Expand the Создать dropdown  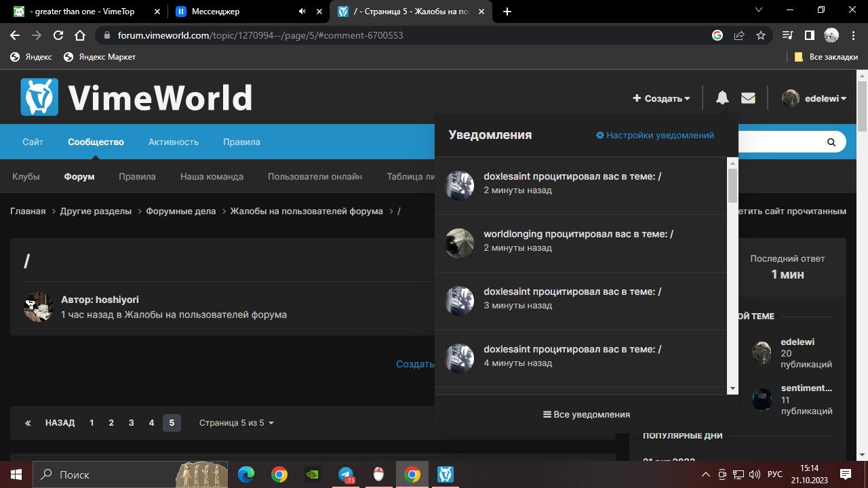[x=661, y=98]
